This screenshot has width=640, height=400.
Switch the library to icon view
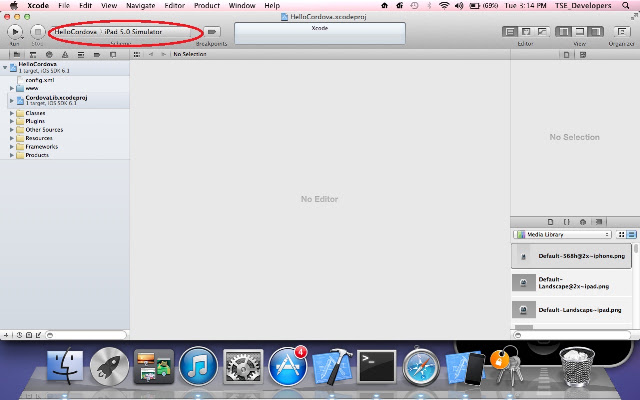621,234
